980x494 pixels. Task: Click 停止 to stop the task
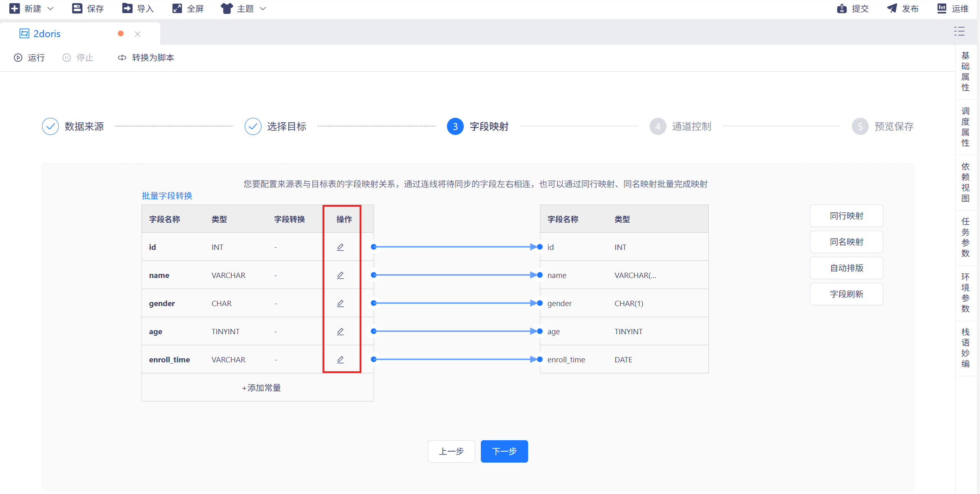[x=78, y=57]
